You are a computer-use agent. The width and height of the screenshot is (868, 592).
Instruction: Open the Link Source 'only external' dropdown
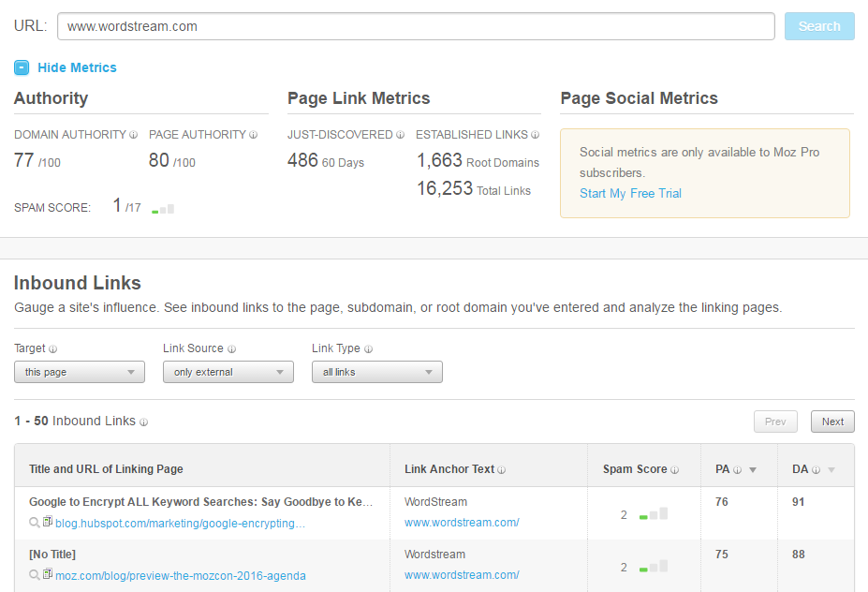(228, 372)
